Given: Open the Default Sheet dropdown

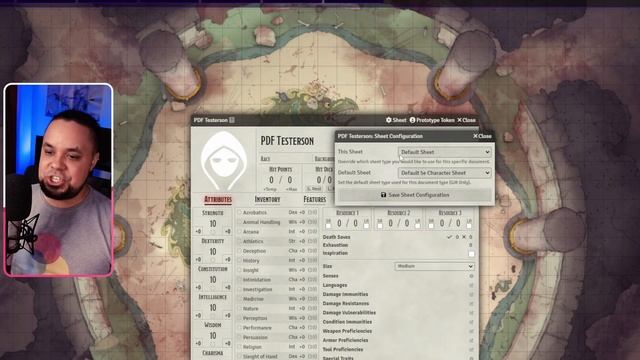Looking at the screenshot, I should (x=444, y=173).
